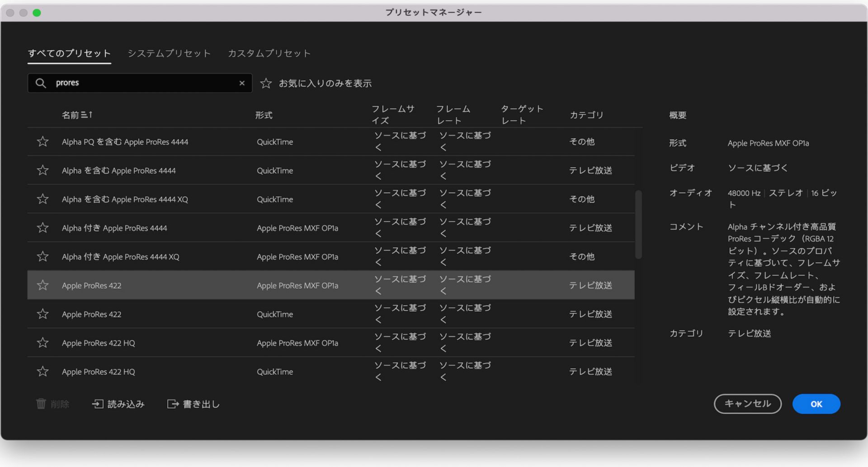Image resolution: width=868 pixels, height=467 pixels.
Task: Favorite the QuickTime Apple ProRes 422 (non-HQ) preset
Action: [x=42, y=314]
